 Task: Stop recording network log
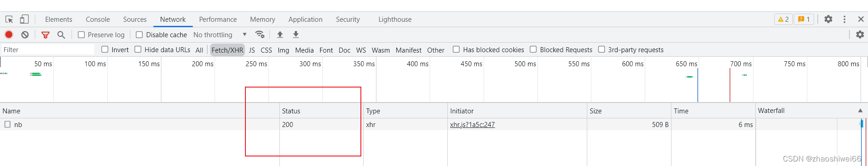tap(9, 34)
